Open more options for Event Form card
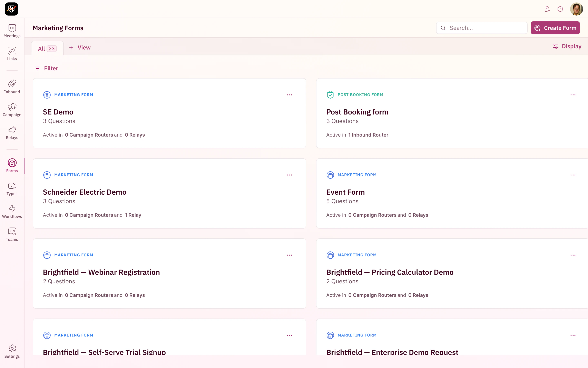The width and height of the screenshot is (588, 368). [573, 175]
